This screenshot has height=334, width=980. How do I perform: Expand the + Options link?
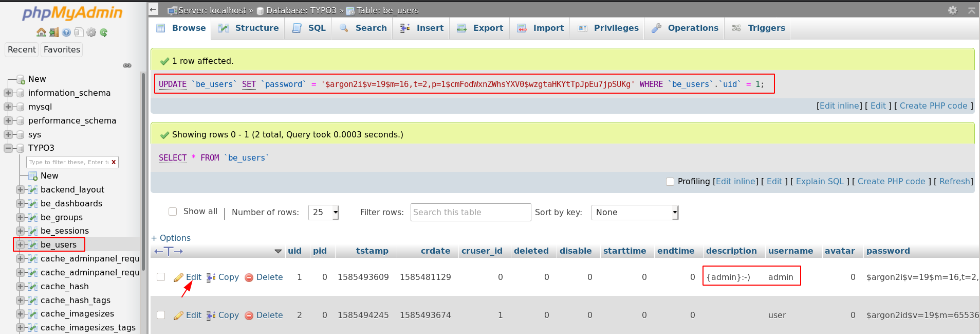coord(171,238)
